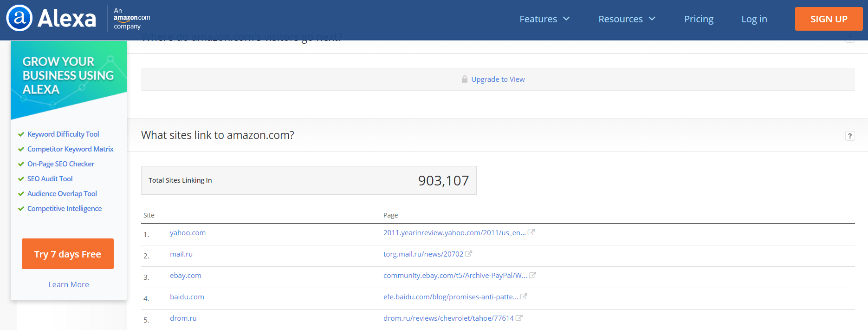The width and height of the screenshot is (868, 330).
Task: Open the Log in page
Action: [754, 19]
